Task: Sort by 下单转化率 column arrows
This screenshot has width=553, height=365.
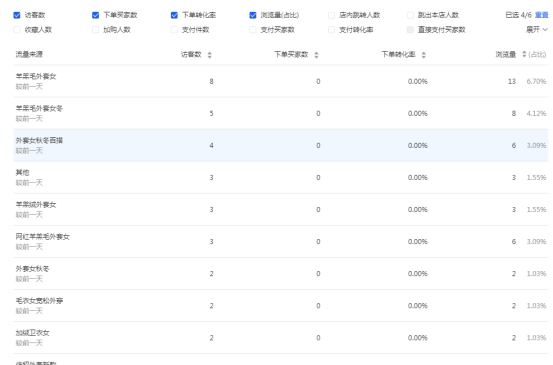Action: point(424,55)
